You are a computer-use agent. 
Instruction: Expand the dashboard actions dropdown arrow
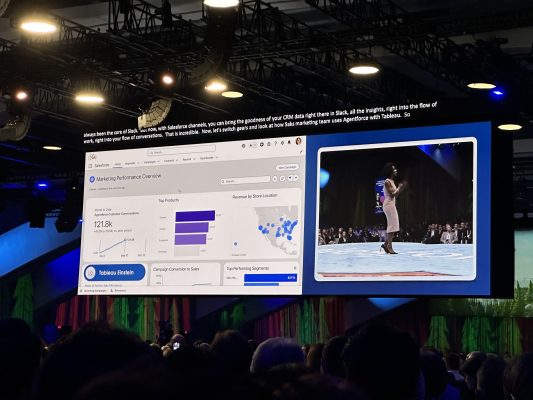(x=296, y=178)
